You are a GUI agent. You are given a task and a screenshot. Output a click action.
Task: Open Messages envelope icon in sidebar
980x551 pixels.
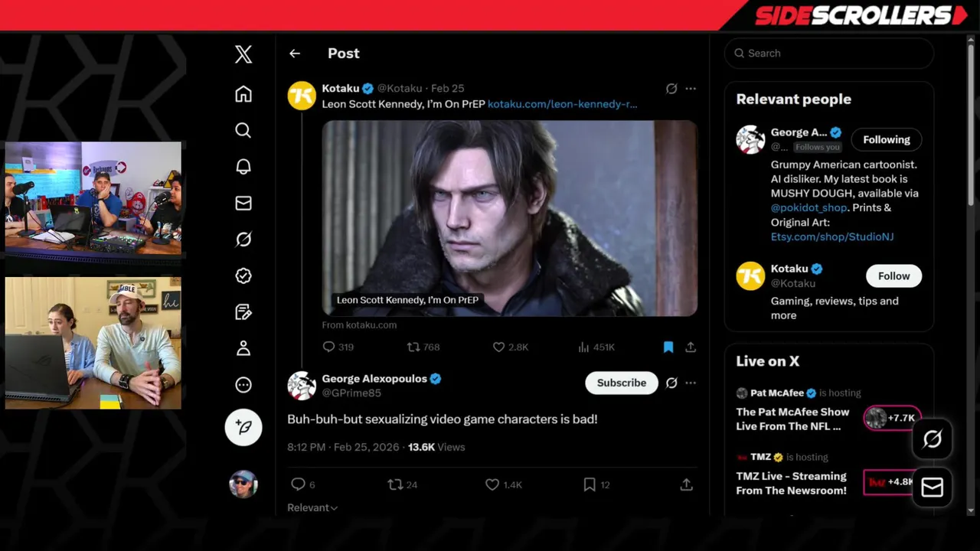243,203
